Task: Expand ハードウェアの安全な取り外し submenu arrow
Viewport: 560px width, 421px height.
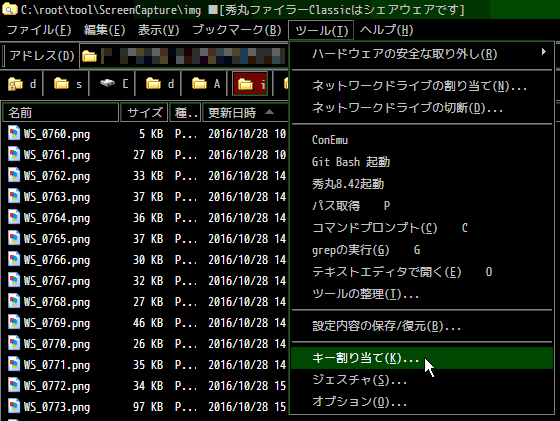Action: pyautogui.click(x=544, y=52)
